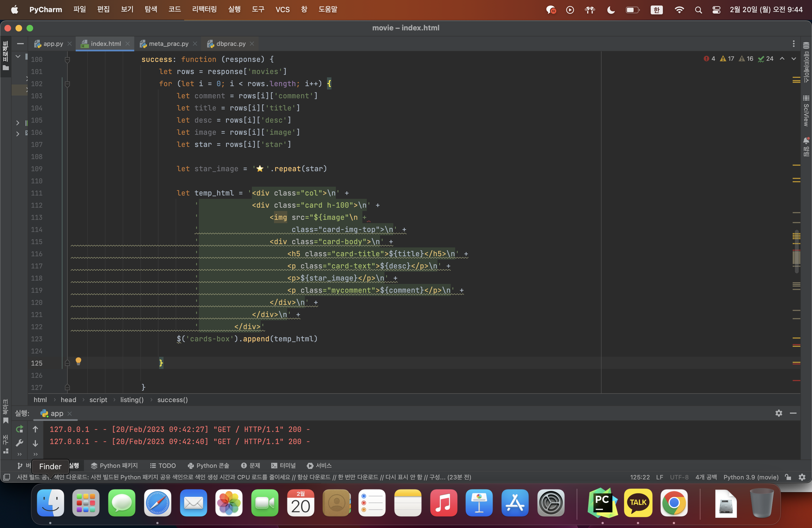Open the SciView tool window
812x528 pixels.
tap(806, 110)
